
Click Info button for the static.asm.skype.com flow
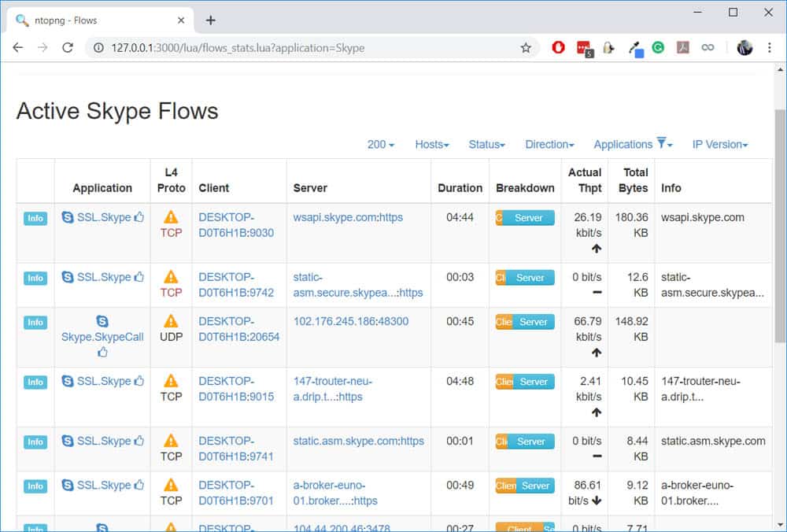point(35,441)
